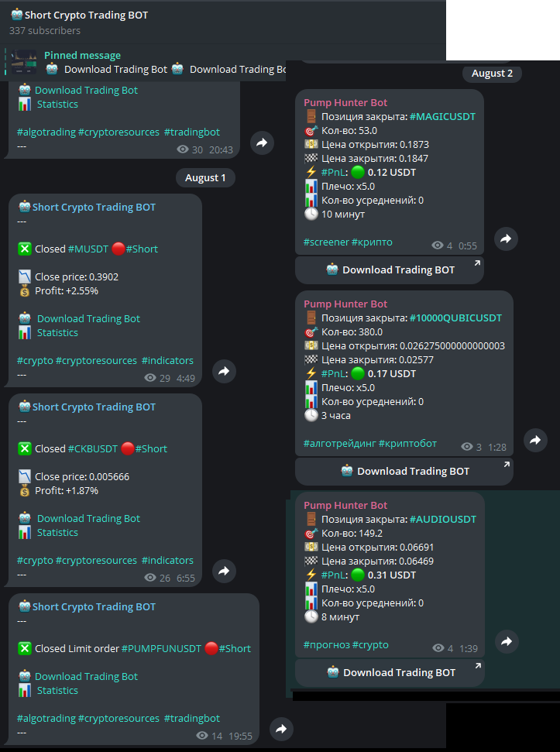Viewport: 560px width, 752px height.
Task: Click the #screener hashtag
Action: (x=327, y=242)
